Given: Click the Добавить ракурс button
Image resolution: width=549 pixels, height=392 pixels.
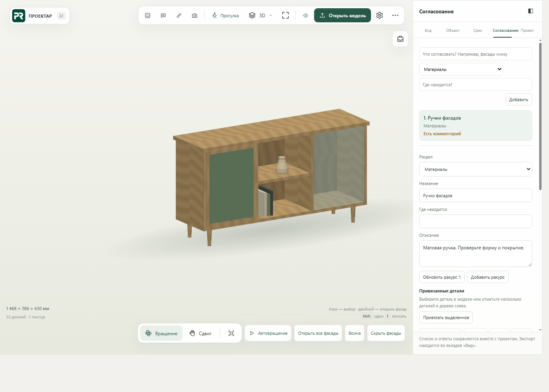Looking at the screenshot, I should click(x=488, y=277).
